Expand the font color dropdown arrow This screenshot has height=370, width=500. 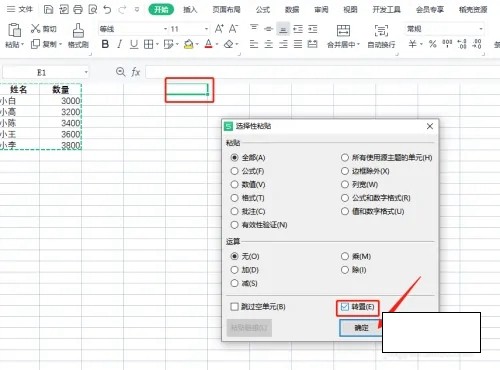(x=217, y=44)
